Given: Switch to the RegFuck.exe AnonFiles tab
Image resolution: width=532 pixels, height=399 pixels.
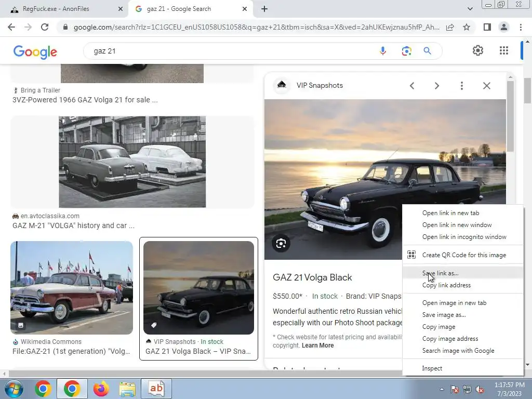Looking at the screenshot, I should pos(64,9).
